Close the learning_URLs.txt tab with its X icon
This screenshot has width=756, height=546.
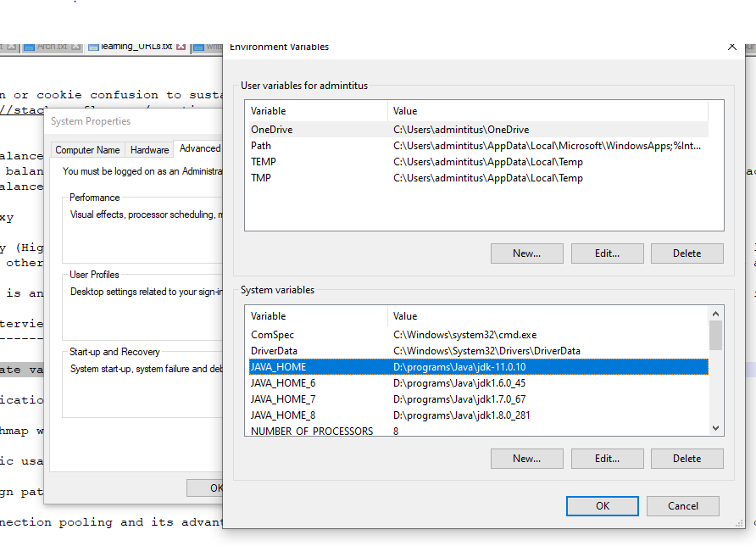click(x=181, y=47)
